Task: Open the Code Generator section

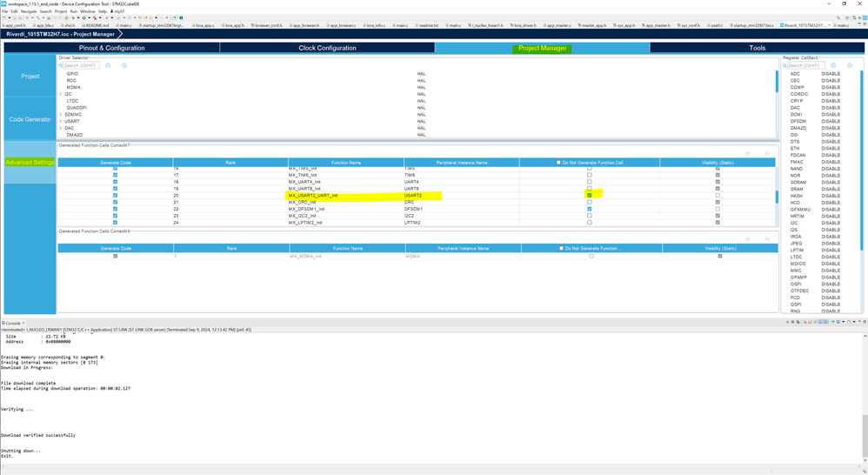Action: point(30,119)
